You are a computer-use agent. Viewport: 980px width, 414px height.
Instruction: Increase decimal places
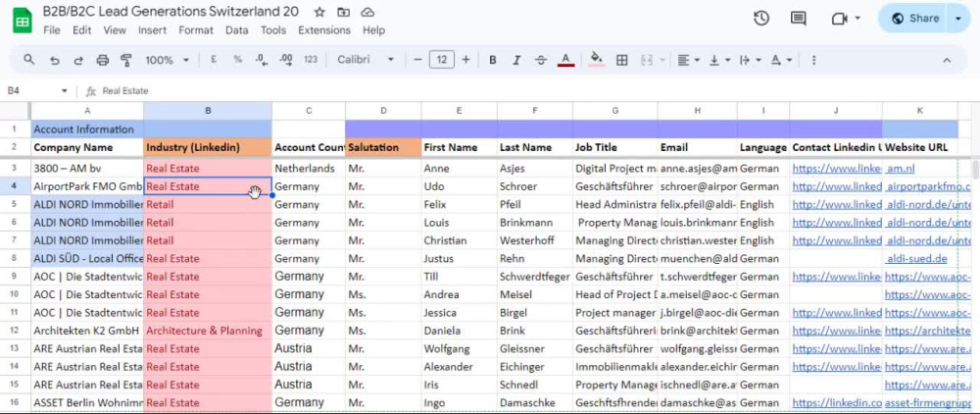(x=286, y=60)
